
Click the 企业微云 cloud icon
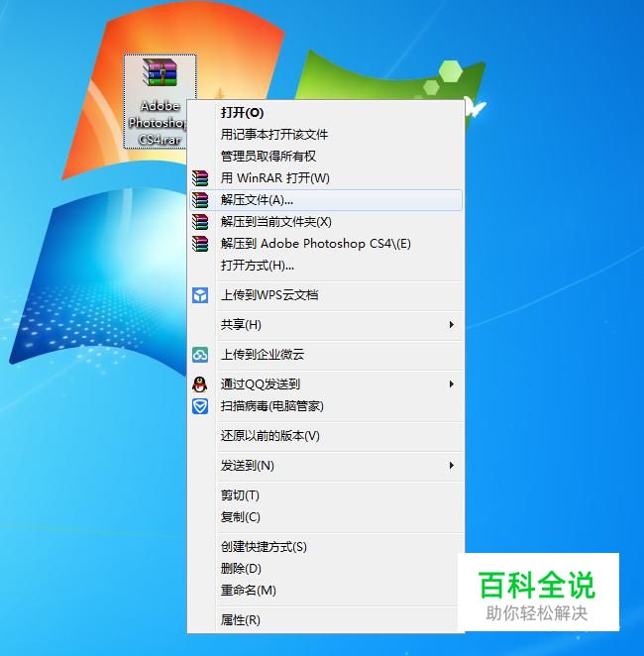point(200,355)
